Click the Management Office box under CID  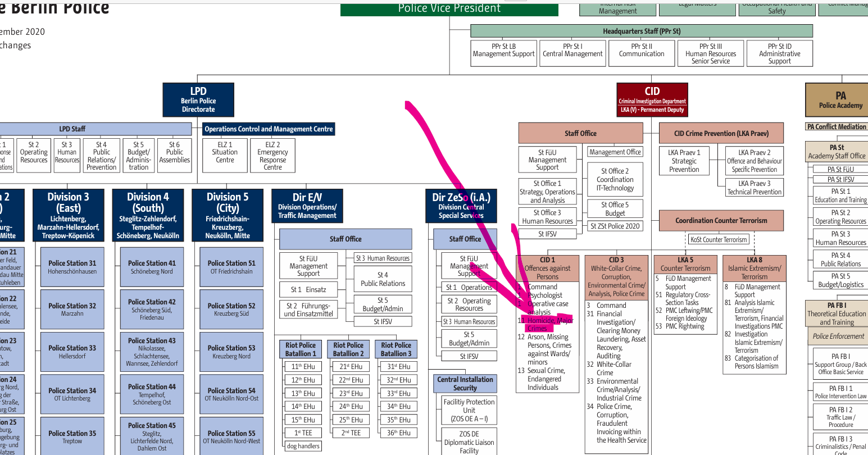615,152
